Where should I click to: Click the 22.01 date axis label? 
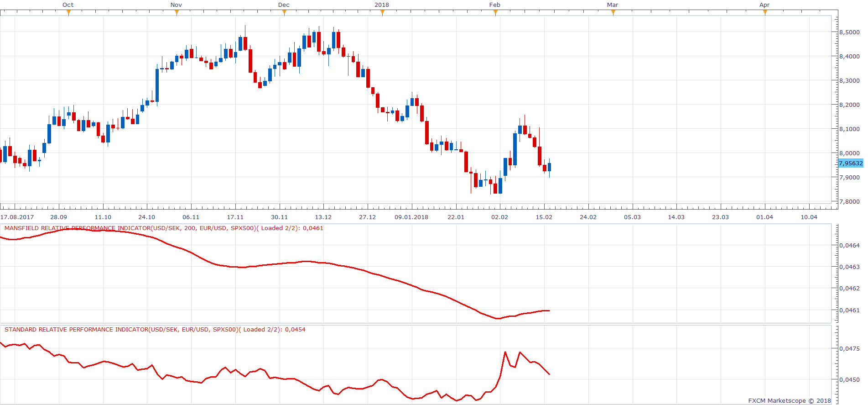[x=456, y=217]
